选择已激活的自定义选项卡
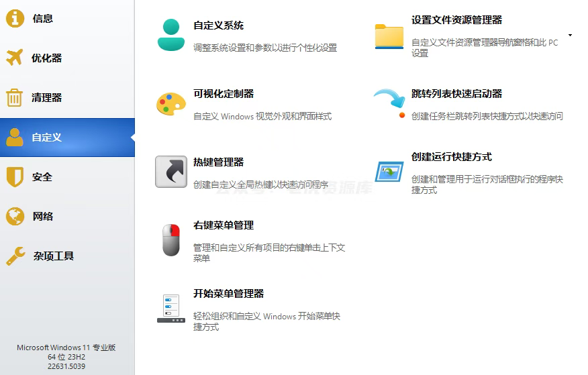 click(46, 138)
